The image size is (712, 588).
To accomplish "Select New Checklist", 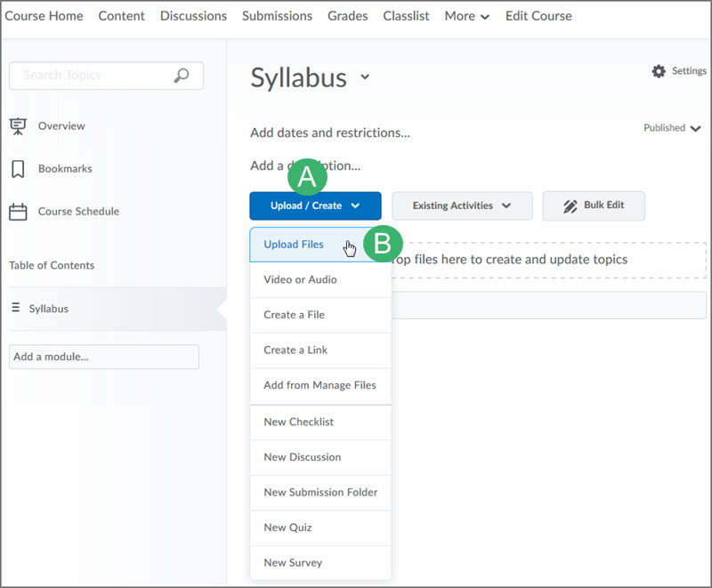I will (320, 423).
